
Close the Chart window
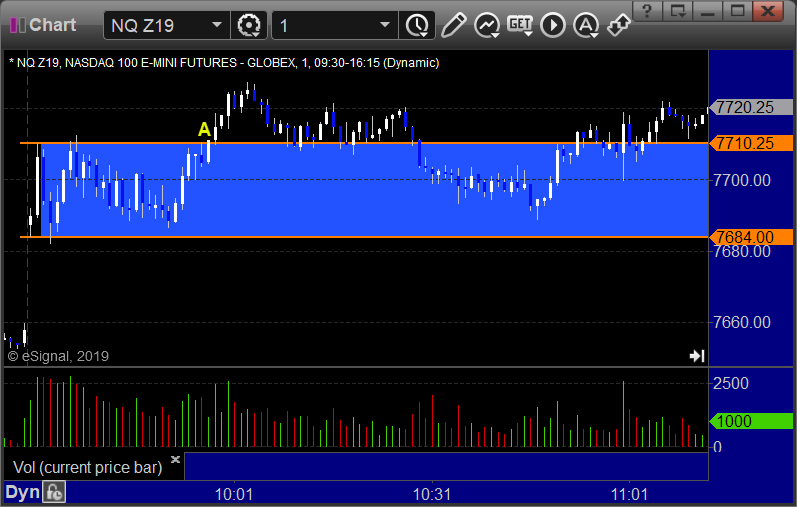pyautogui.click(x=768, y=10)
